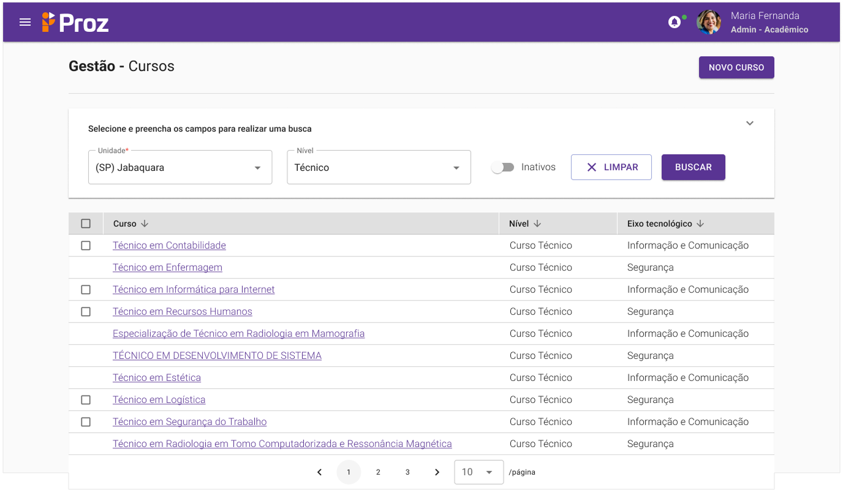Sort by Curso column arrow

click(x=145, y=224)
